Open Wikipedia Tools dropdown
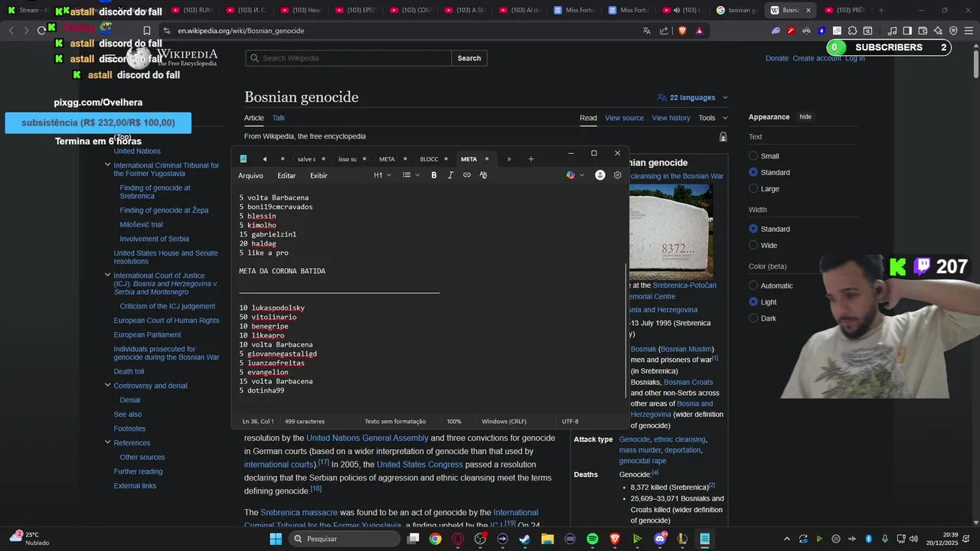Image resolution: width=980 pixels, height=551 pixels. (713, 118)
